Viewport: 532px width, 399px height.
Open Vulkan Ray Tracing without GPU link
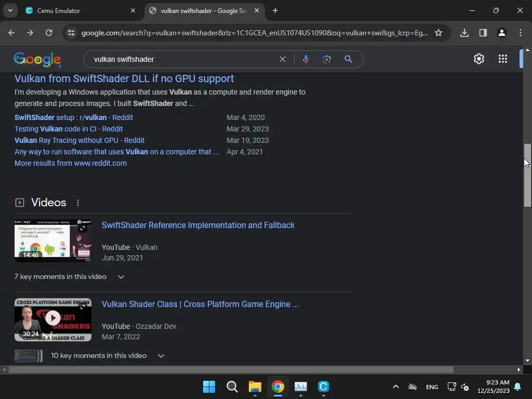(79, 140)
